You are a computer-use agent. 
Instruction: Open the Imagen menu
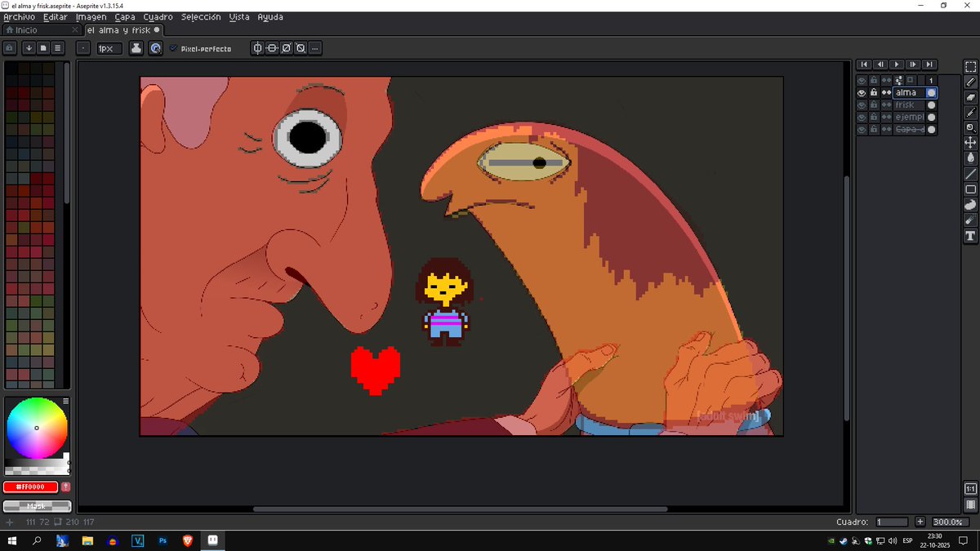91,17
